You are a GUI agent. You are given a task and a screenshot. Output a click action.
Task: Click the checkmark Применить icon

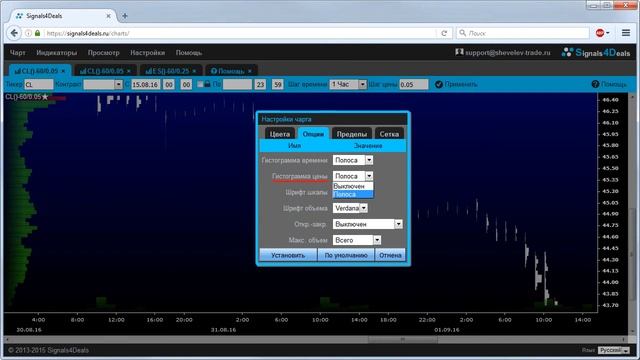click(438, 84)
